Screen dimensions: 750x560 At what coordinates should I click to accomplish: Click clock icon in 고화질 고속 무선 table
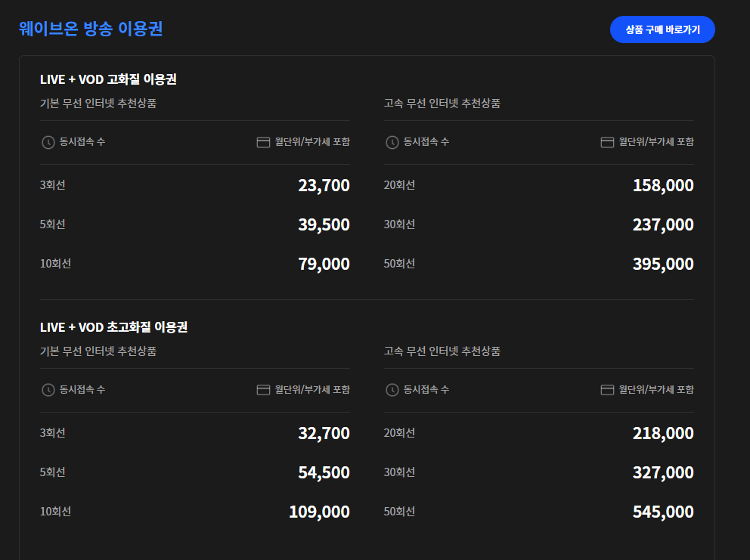click(392, 142)
